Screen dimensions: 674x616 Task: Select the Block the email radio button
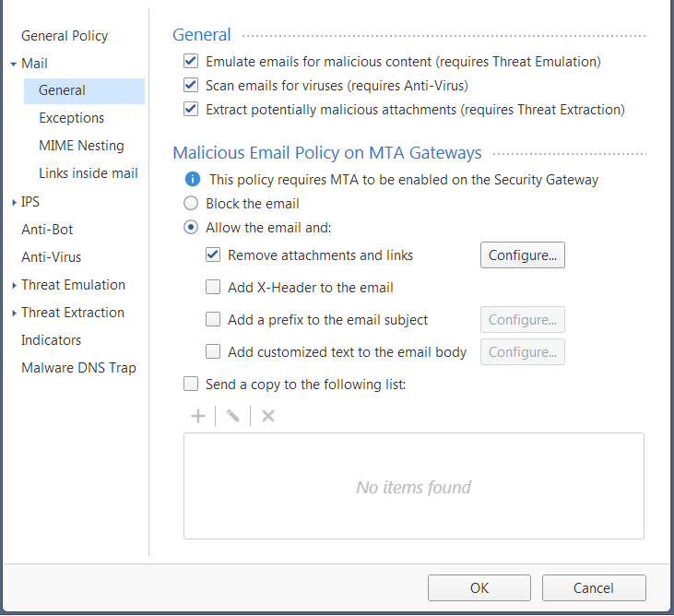[191, 203]
